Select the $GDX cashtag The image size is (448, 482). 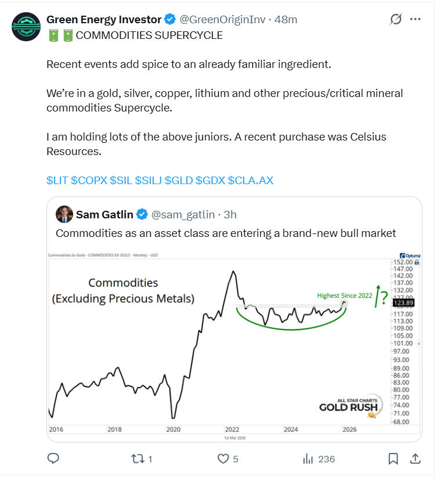(210, 181)
